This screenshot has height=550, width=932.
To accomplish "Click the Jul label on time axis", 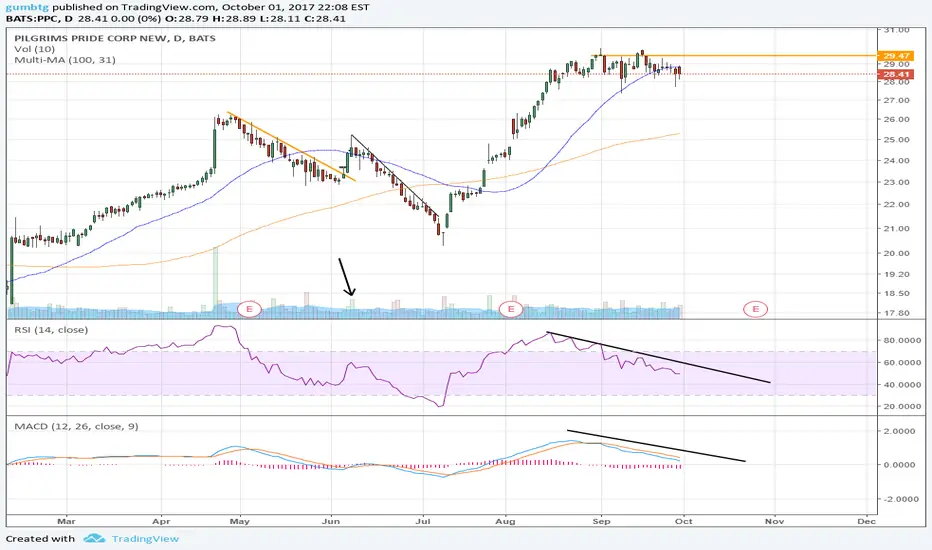I will 423,521.
